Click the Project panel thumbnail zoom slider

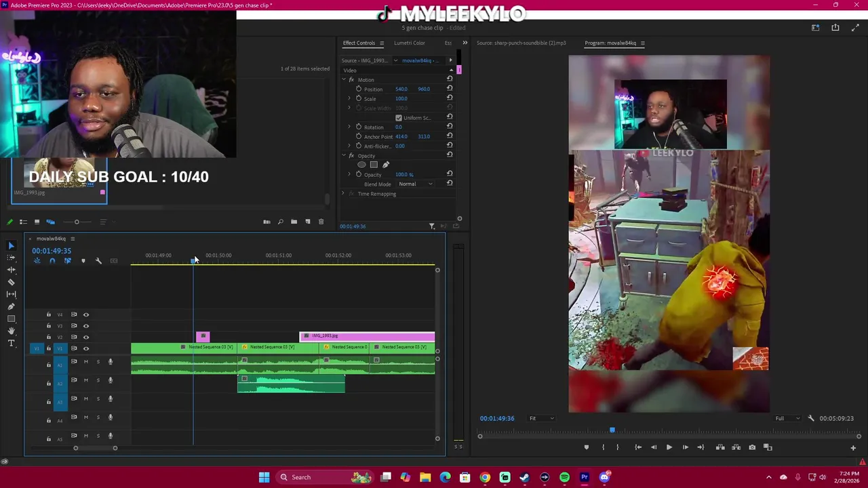pos(77,222)
